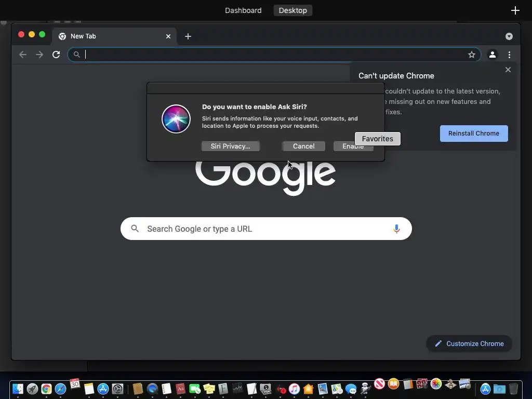This screenshot has width=532, height=399.
Task: Open a new tab with the plus button
Action: click(188, 36)
